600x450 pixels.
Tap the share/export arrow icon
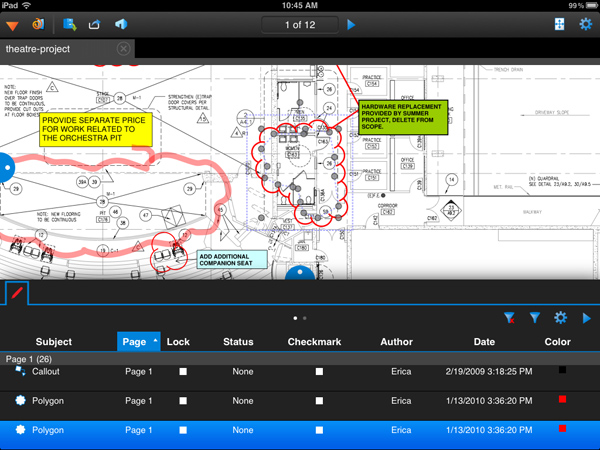click(95, 24)
